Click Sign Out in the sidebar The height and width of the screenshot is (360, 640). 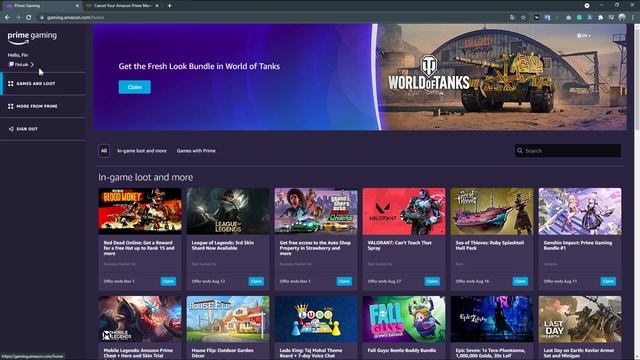(43, 129)
